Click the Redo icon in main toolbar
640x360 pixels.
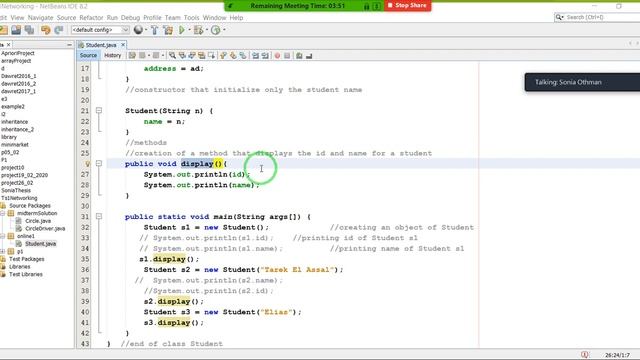pos(59,30)
